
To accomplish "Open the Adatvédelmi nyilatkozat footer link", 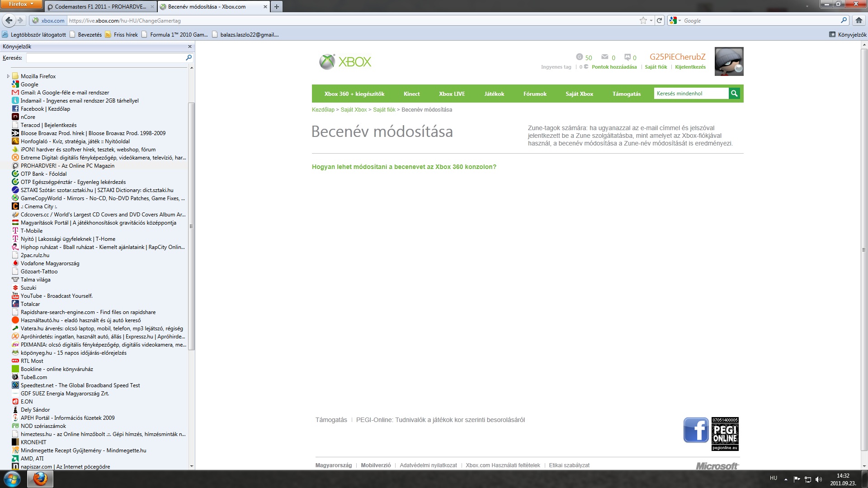I will click(428, 465).
